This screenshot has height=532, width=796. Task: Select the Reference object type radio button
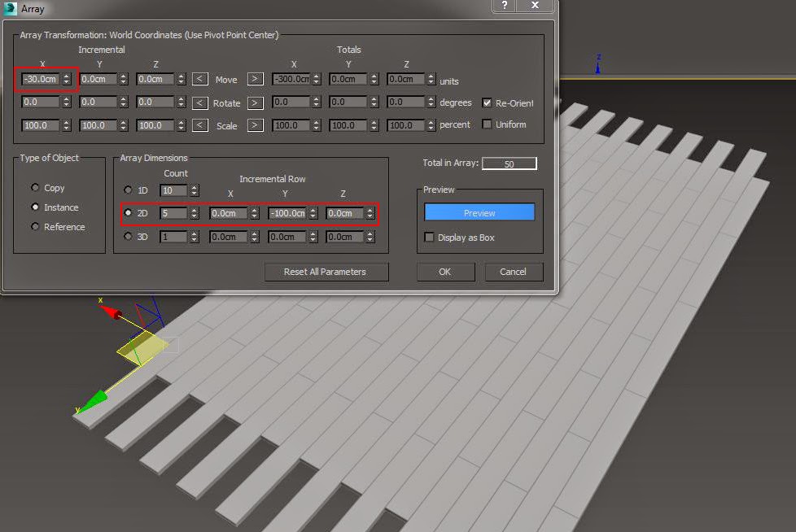pyautogui.click(x=35, y=226)
